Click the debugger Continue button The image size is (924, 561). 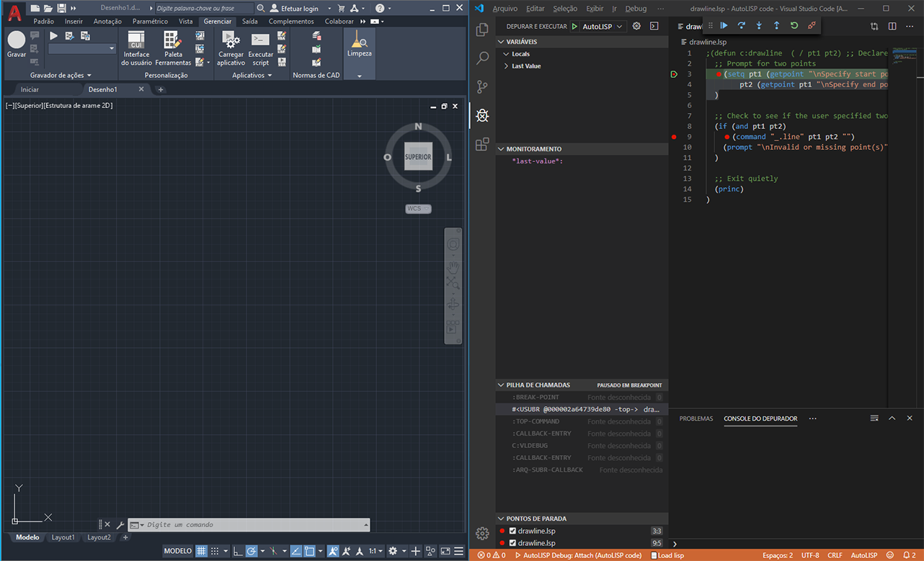[x=724, y=26]
